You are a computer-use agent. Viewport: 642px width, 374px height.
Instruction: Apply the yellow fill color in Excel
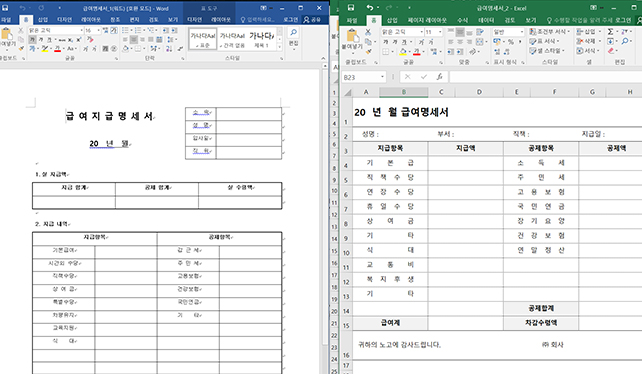(403, 52)
